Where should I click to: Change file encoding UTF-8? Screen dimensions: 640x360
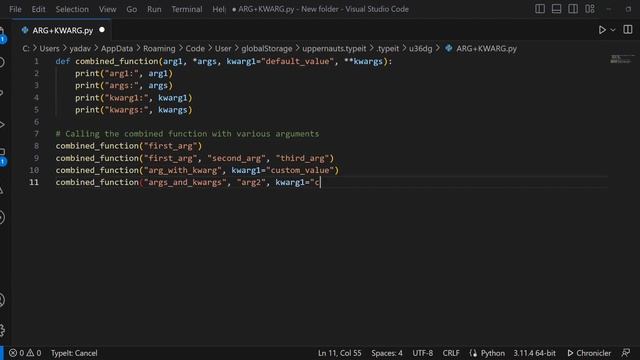coord(422,353)
